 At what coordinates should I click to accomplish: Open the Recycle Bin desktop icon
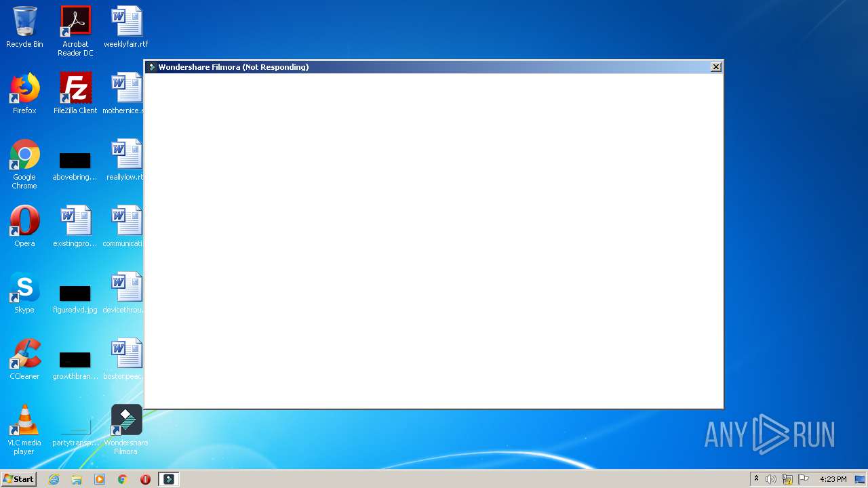tap(24, 27)
